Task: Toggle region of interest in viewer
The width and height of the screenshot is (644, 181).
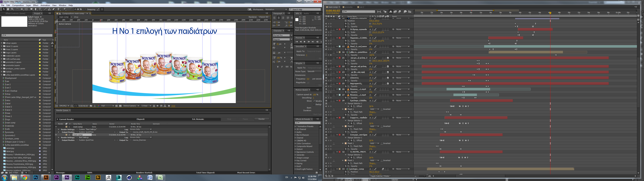Action: [117, 106]
